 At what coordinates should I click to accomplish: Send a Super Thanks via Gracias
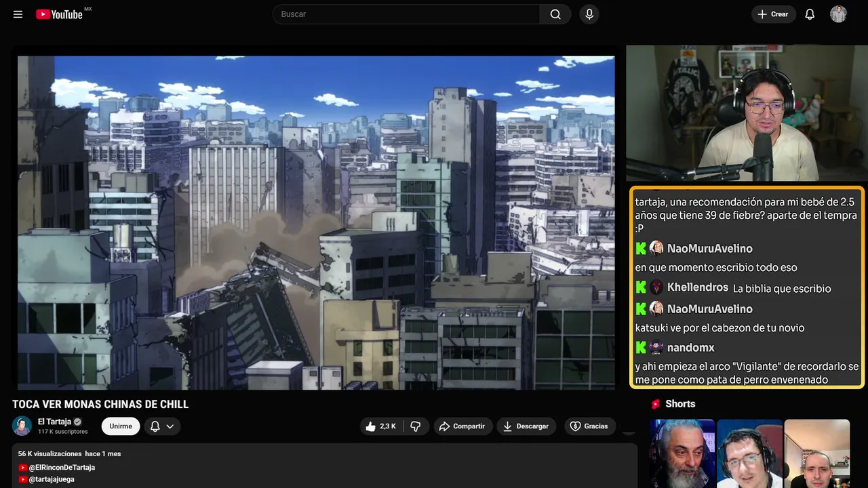589,426
